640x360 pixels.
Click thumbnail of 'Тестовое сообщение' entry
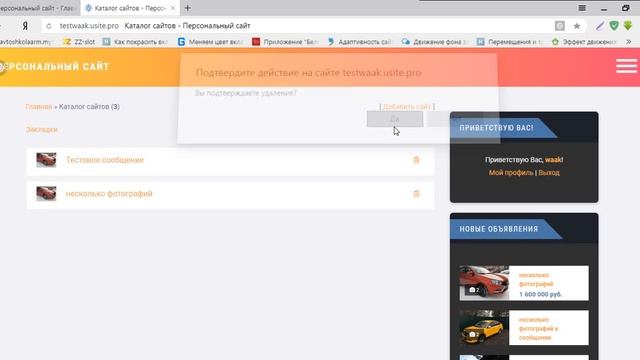[x=46, y=160]
